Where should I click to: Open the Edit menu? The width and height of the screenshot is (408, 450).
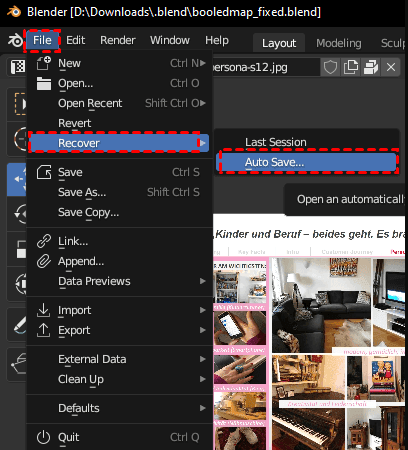[75, 40]
